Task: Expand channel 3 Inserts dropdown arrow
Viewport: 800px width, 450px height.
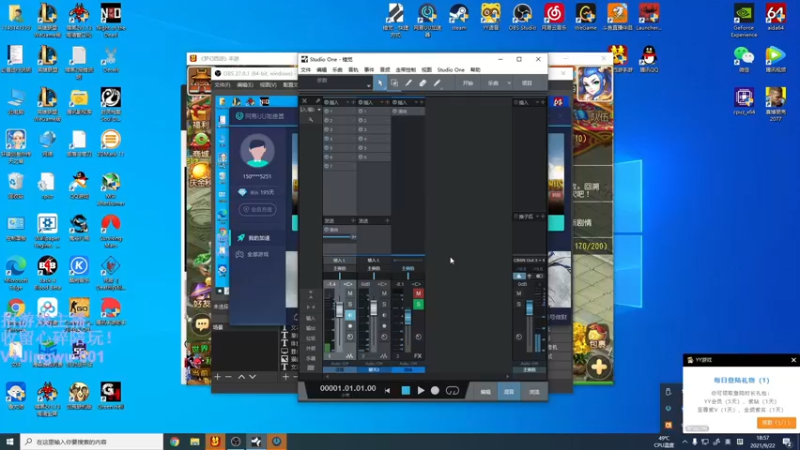Action: click(416, 103)
